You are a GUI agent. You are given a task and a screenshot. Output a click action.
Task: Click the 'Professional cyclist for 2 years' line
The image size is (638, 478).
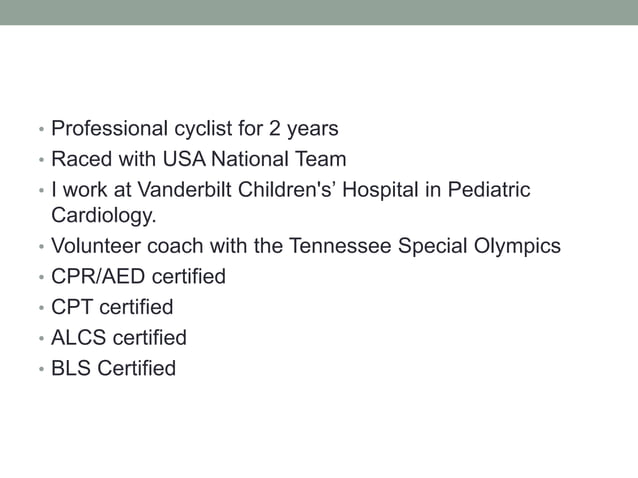point(194,129)
